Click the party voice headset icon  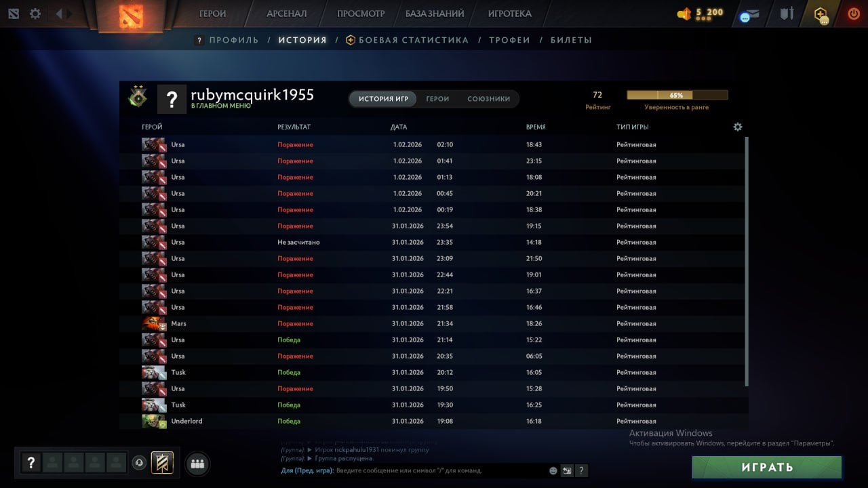click(x=139, y=463)
